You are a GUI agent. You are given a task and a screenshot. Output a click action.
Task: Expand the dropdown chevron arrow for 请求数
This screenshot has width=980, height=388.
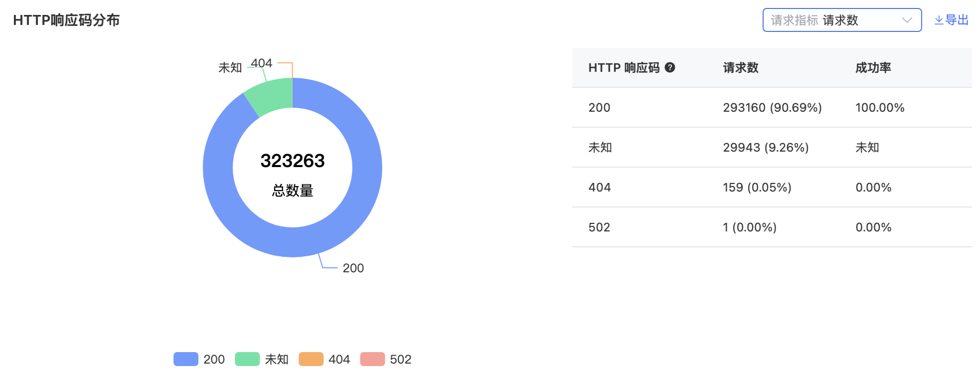907,20
